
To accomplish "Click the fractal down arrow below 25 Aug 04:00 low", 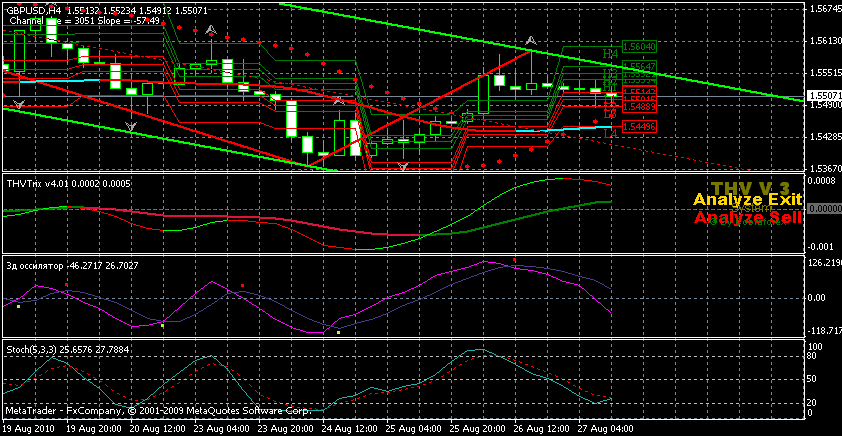I will tap(403, 166).
